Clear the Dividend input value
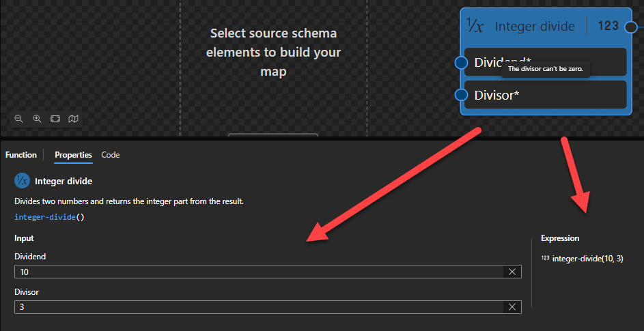Viewport: 644px width, 331px height. (x=512, y=272)
